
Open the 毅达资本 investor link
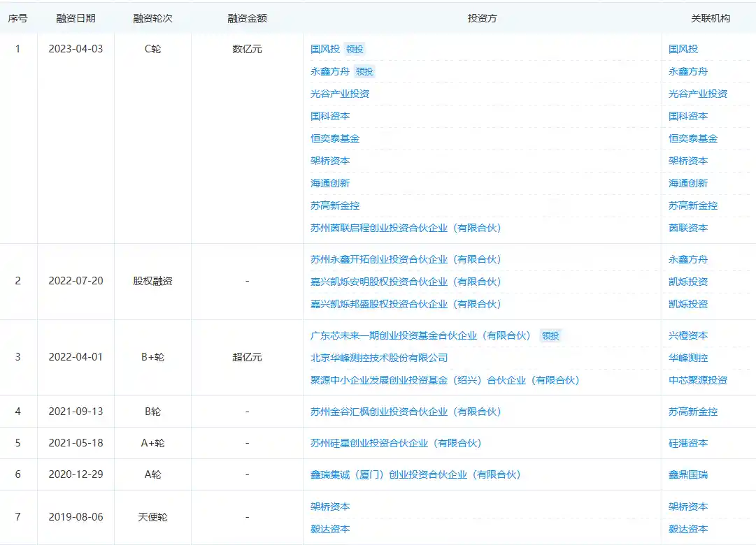(x=329, y=529)
